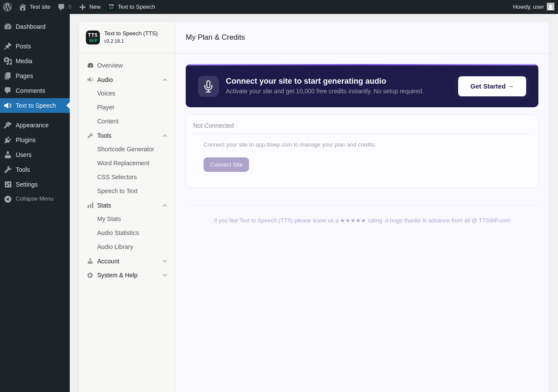Click the Collapse Menu arrow icon
Viewport: 558px width, 392px height.
[8, 199]
